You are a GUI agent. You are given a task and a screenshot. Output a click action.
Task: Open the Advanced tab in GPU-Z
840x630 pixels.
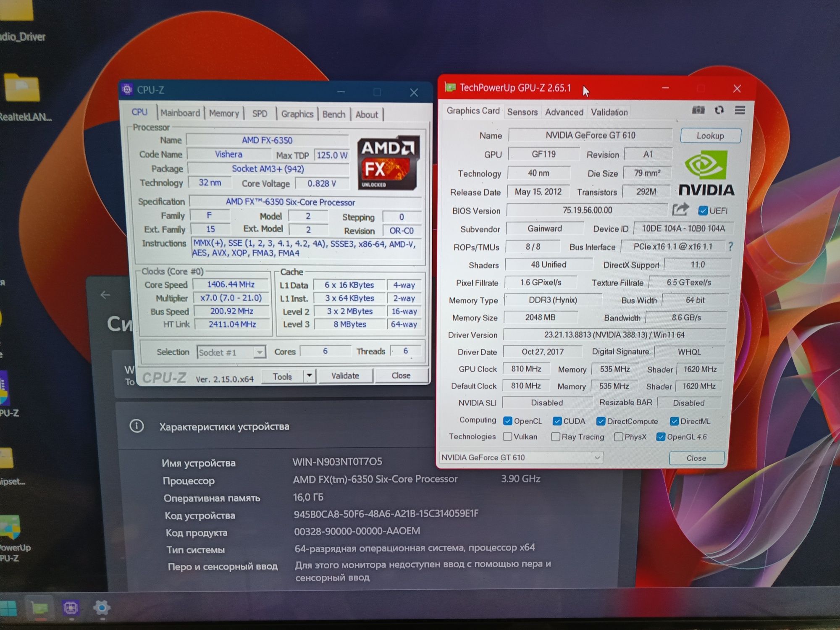pos(564,112)
